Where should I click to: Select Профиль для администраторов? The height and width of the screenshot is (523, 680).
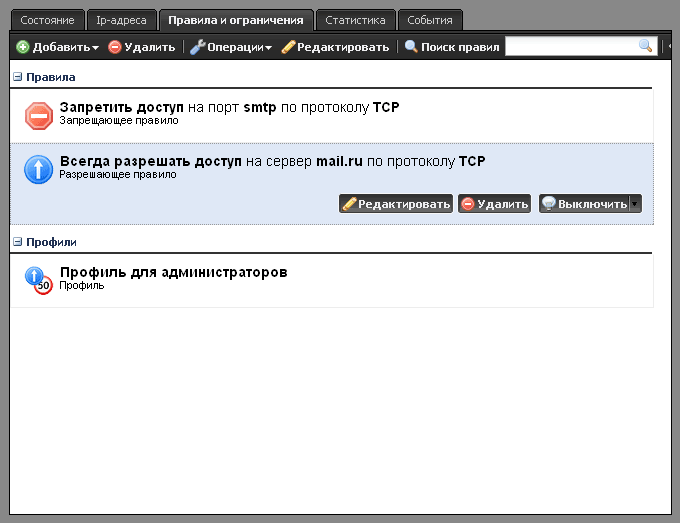click(331, 281)
